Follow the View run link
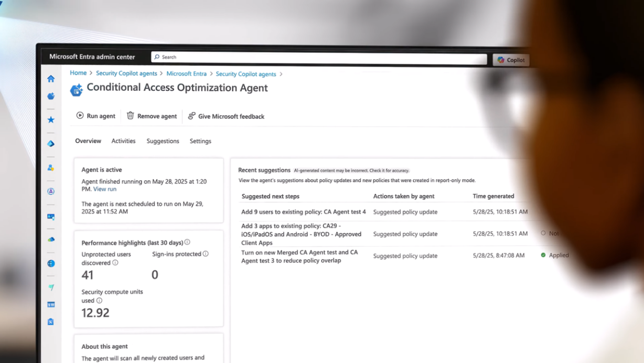This screenshot has height=363, width=644. pos(105,189)
